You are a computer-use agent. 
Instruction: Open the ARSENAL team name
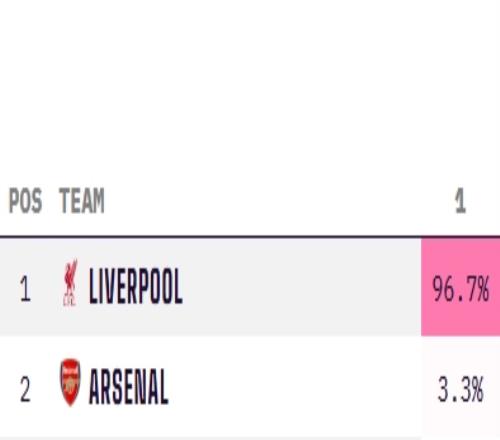129,386
